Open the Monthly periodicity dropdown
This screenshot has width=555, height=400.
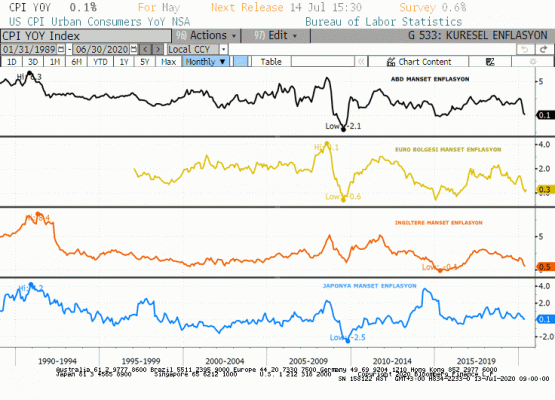(206, 62)
